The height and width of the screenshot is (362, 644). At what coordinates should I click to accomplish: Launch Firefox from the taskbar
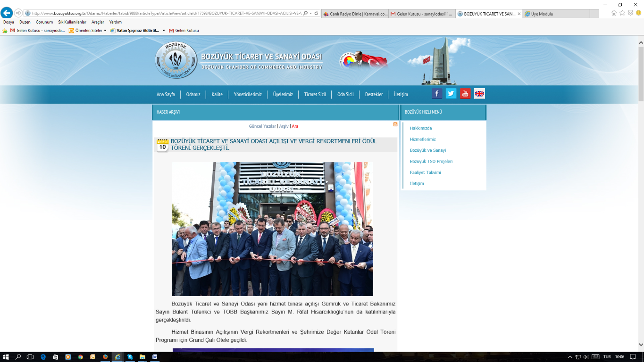coord(105,357)
